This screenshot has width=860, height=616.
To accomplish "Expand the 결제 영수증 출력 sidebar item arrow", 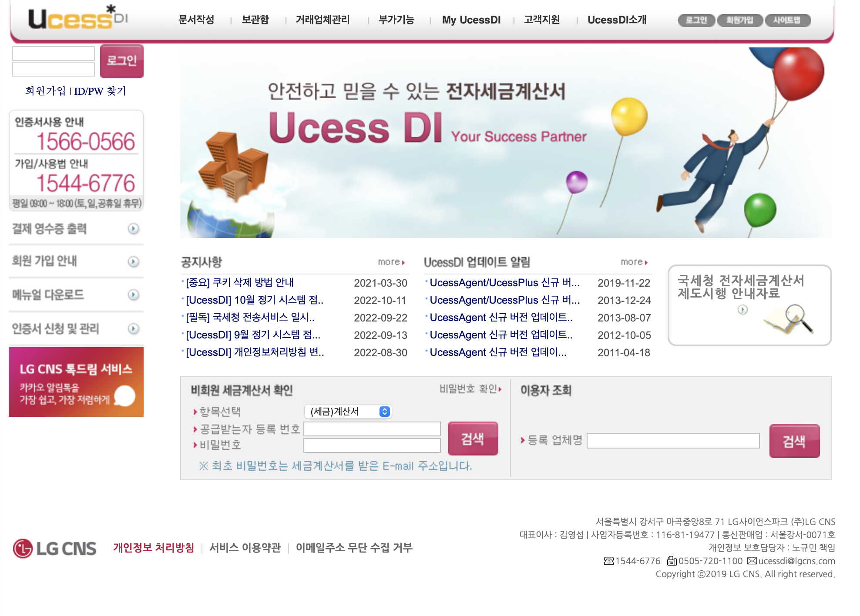I will pos(133,228).
